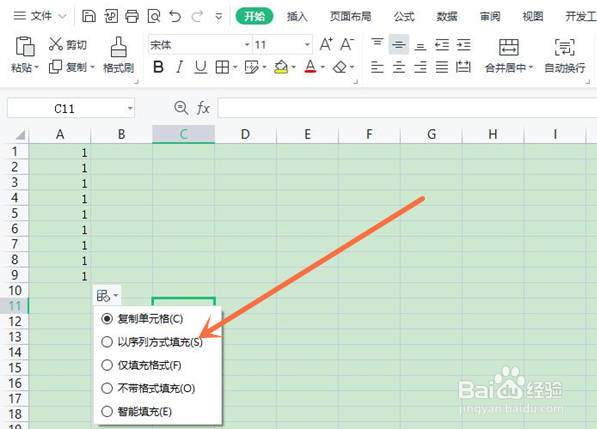Select 仅填充格式(F) radio option
Screen dimensions: 597x429
[141, 365]
